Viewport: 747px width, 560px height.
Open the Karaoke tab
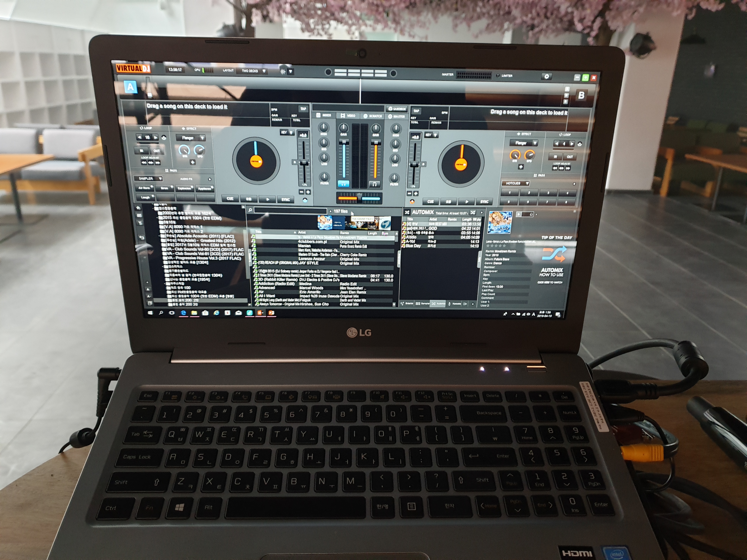point(454,304)
